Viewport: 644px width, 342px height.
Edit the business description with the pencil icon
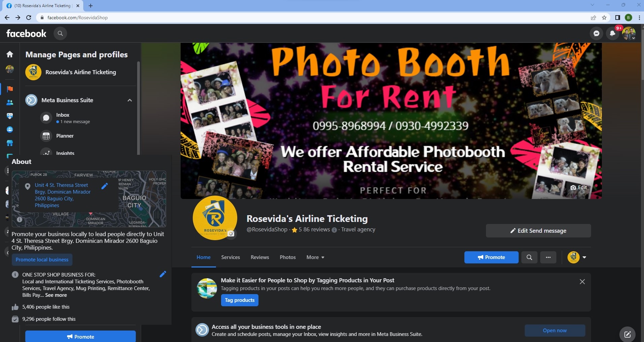163,274
